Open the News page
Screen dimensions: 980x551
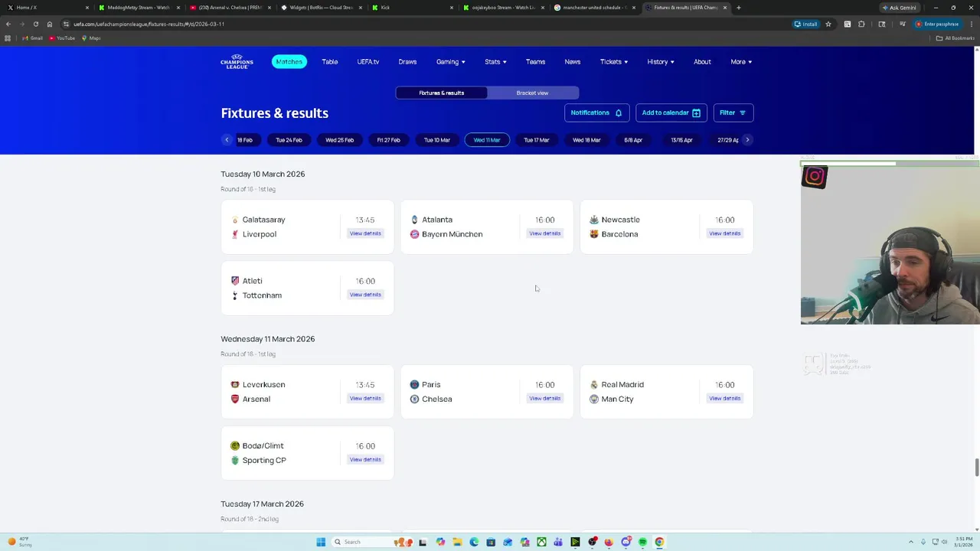pyautogui.click(x=573, y=62)
